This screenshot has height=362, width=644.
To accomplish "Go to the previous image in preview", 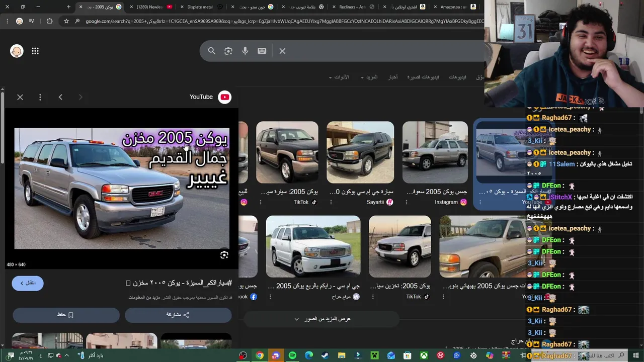I will point(60,97).
